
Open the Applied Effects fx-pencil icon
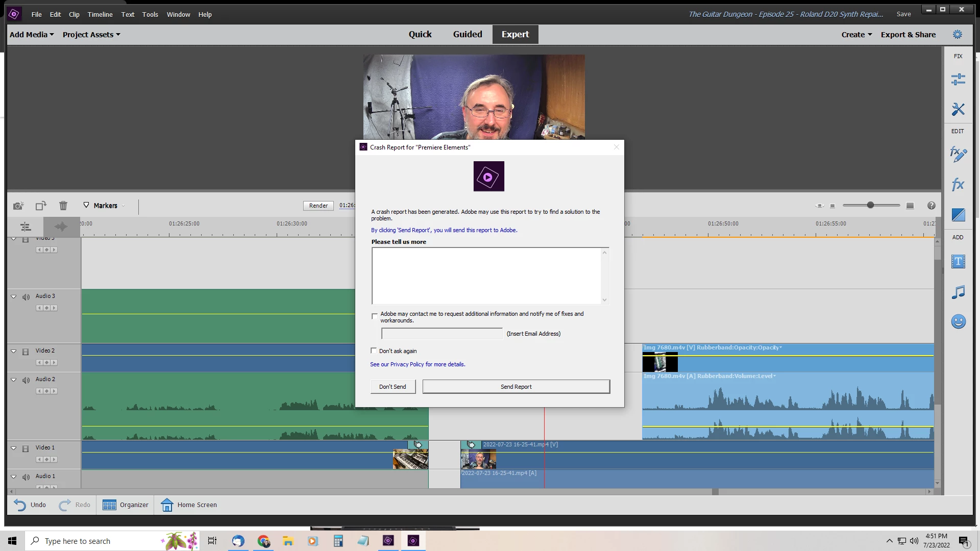pos(958,154)
